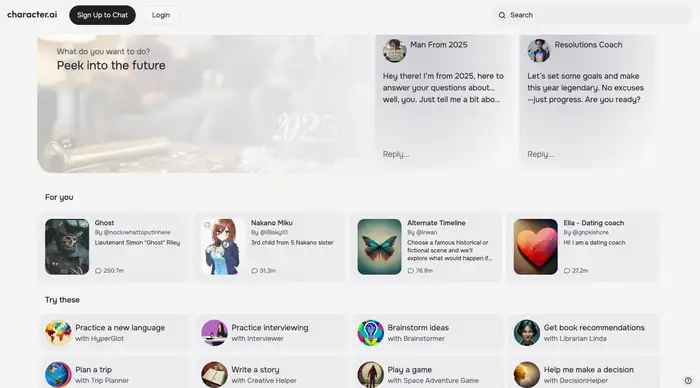Click the search magnifier icon
Viewport: 700px width, 388px height.
pyautogui.click(x=502, y=15)
